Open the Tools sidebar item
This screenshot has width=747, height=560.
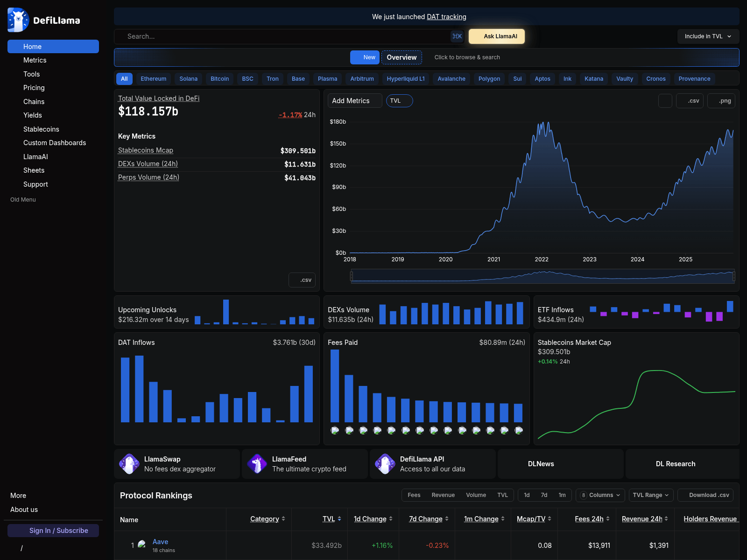(53, 74)
